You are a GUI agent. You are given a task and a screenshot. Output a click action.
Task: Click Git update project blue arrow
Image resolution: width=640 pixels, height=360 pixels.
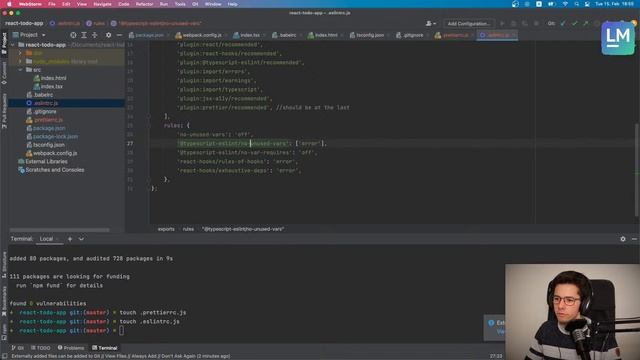(563, 24)
